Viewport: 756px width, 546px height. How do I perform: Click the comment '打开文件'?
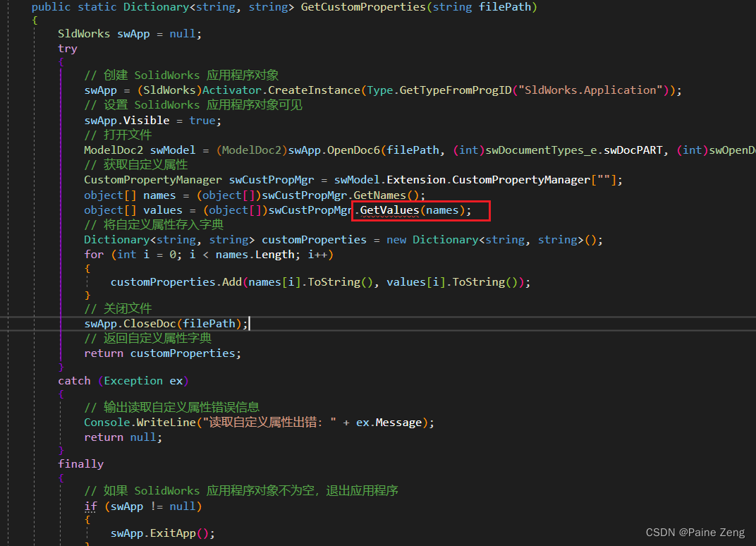coord(118,135)
